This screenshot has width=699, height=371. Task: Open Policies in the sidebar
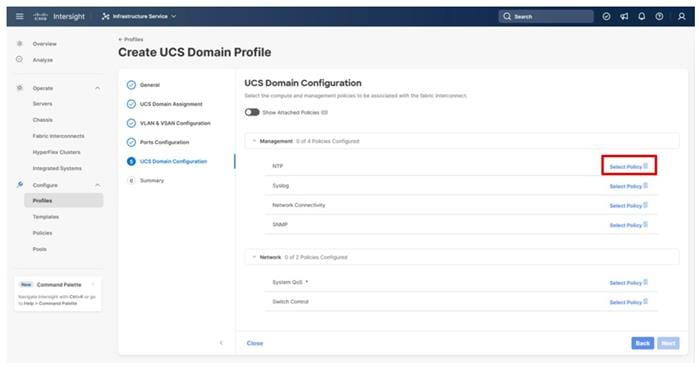click(x=42, y=233)
